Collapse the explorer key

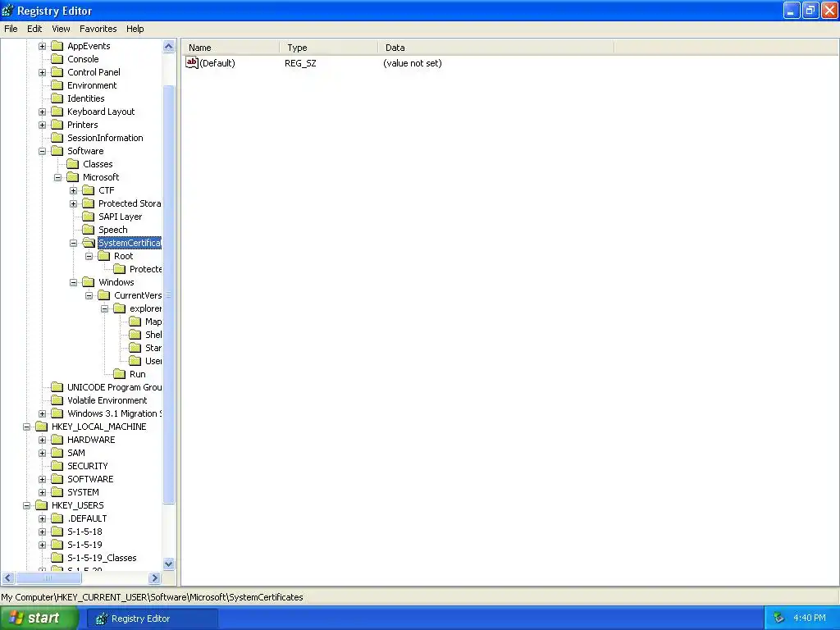click(104, 308)
